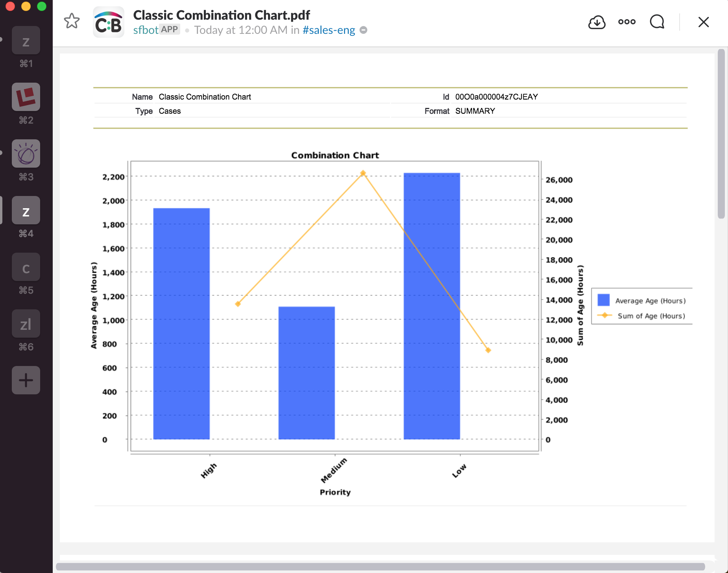
Task: Add a new workspace with the plus button
Action: [26, 380]
